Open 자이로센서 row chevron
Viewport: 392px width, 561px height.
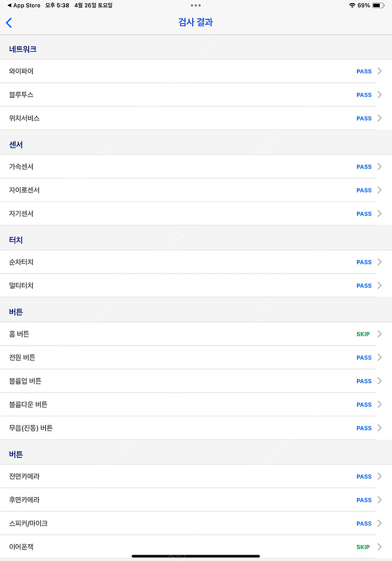point(379,190)
